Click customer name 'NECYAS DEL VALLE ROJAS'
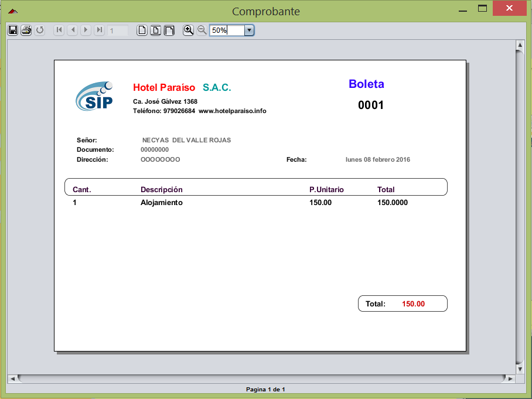532x399 pixels. (186, 140)
